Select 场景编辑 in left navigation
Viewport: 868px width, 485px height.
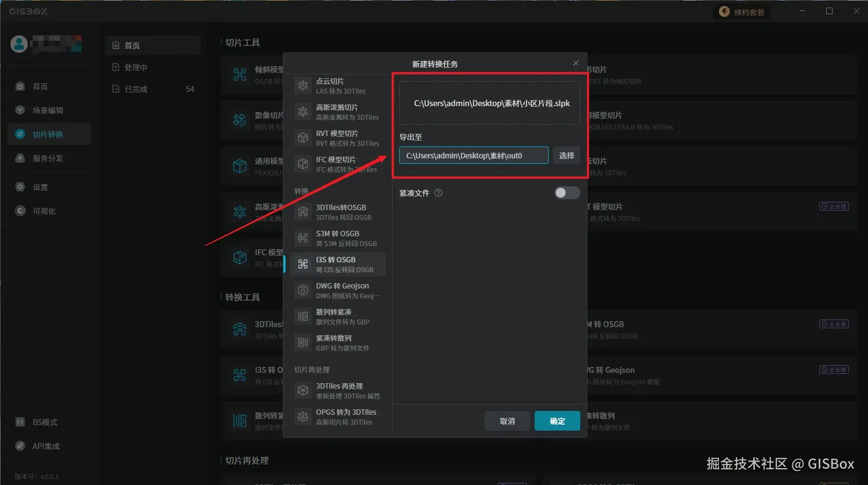click(x=49, y=110)
